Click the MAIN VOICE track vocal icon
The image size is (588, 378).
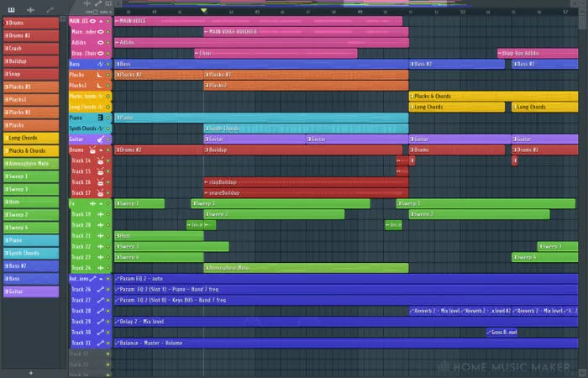(x=93, y=21)
